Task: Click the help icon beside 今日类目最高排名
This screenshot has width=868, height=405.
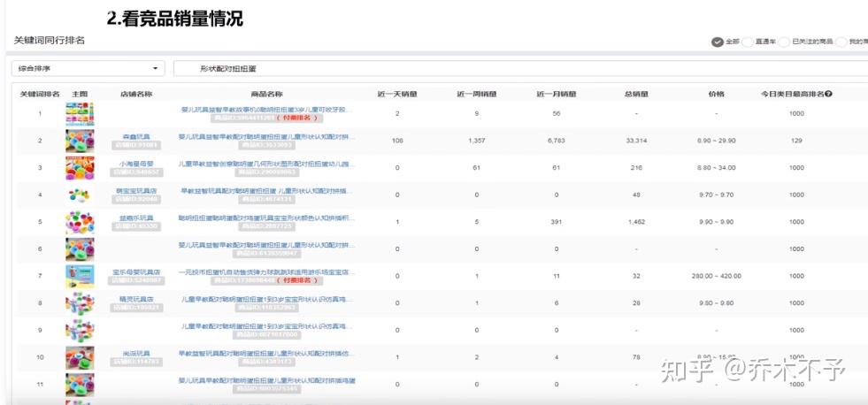Action: pos(828,94)
